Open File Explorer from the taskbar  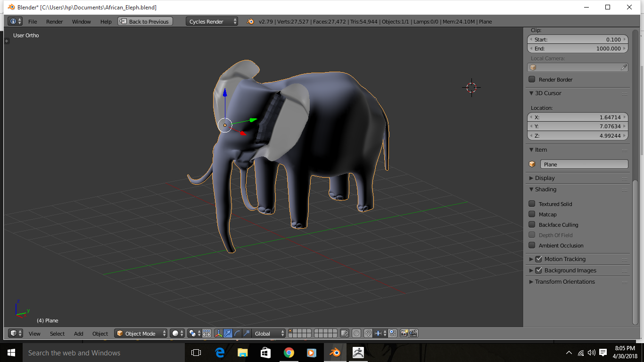coord(243,353)
